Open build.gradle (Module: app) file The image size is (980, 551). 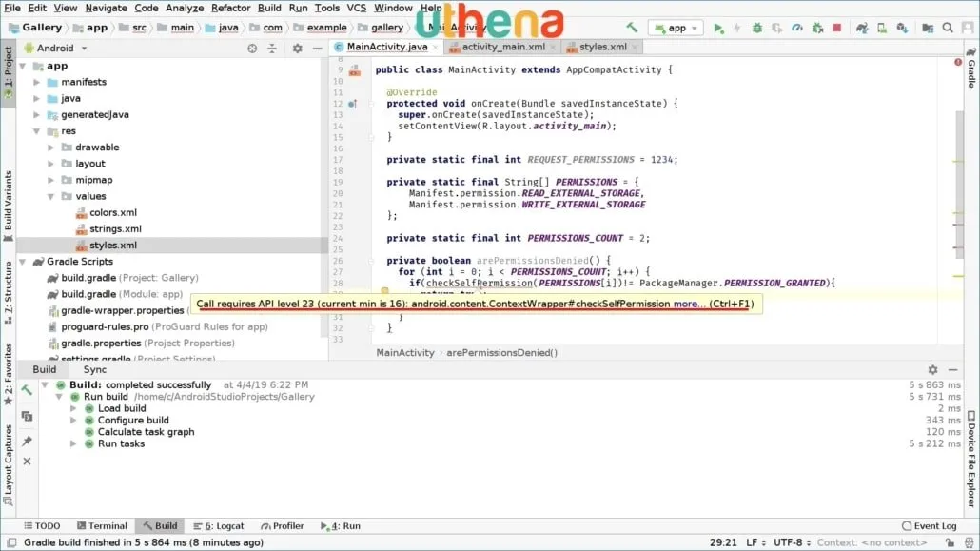(x=115, y=295)
